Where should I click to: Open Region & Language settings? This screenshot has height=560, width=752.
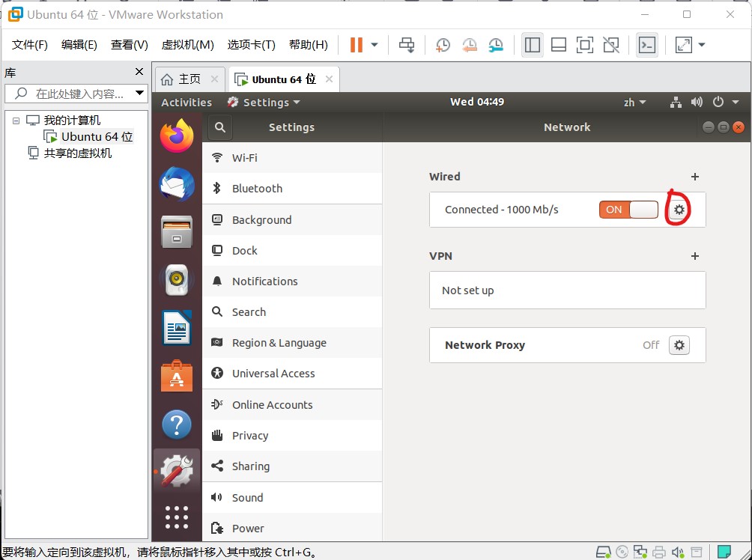(292, 343)
